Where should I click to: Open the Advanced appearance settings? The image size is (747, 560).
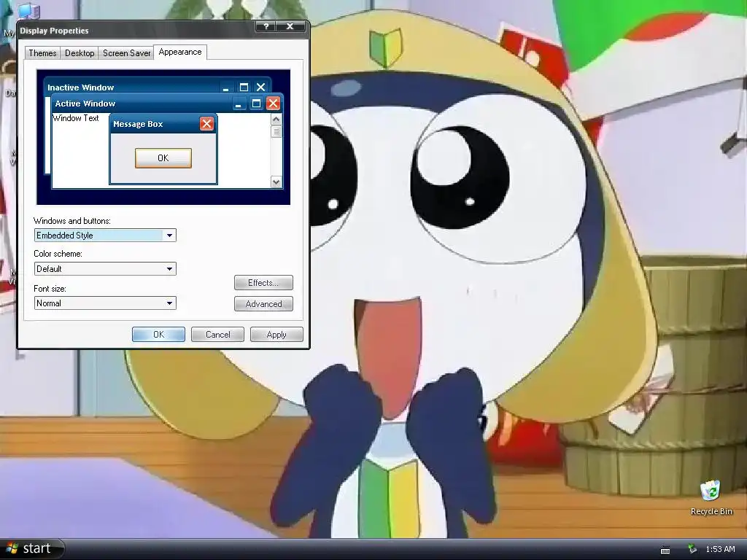(263, 304)
